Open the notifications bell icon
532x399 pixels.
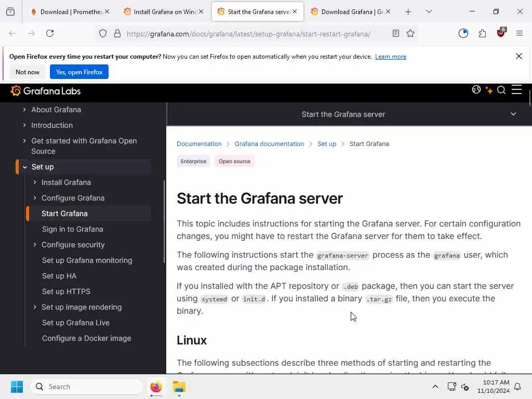(518, 387)
